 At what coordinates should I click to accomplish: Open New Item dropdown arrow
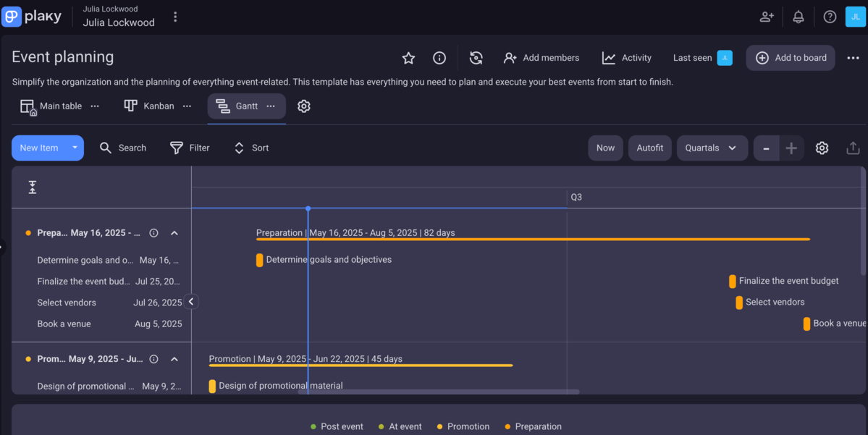click(x=75, y=148)
